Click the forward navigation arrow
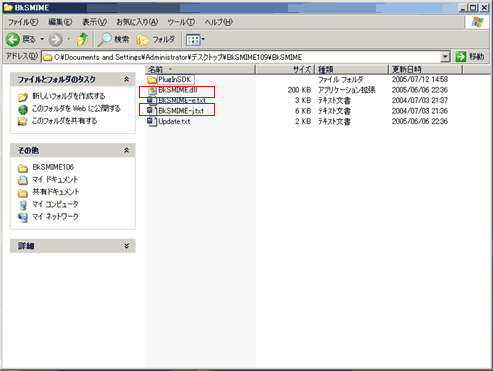The image size is (493, 371). tap(55, 40)
